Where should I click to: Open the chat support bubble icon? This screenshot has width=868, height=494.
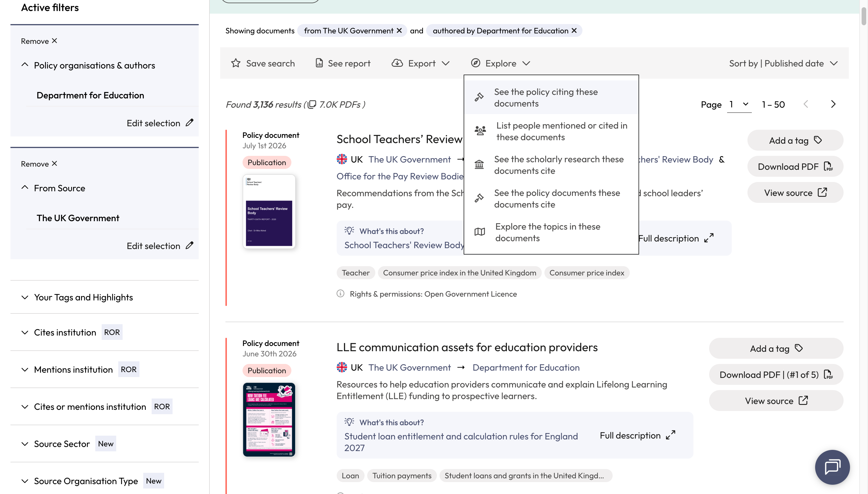pyautogui.click(x=832, y=467)
